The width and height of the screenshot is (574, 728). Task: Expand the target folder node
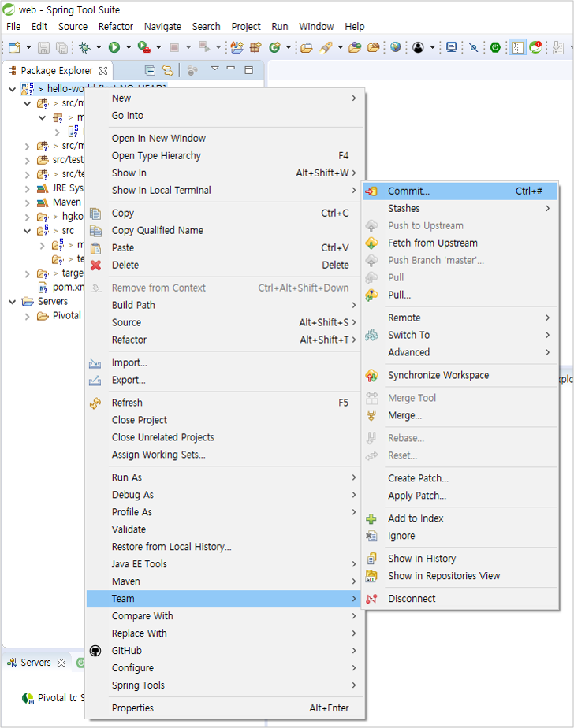click(x=27, y=274)
